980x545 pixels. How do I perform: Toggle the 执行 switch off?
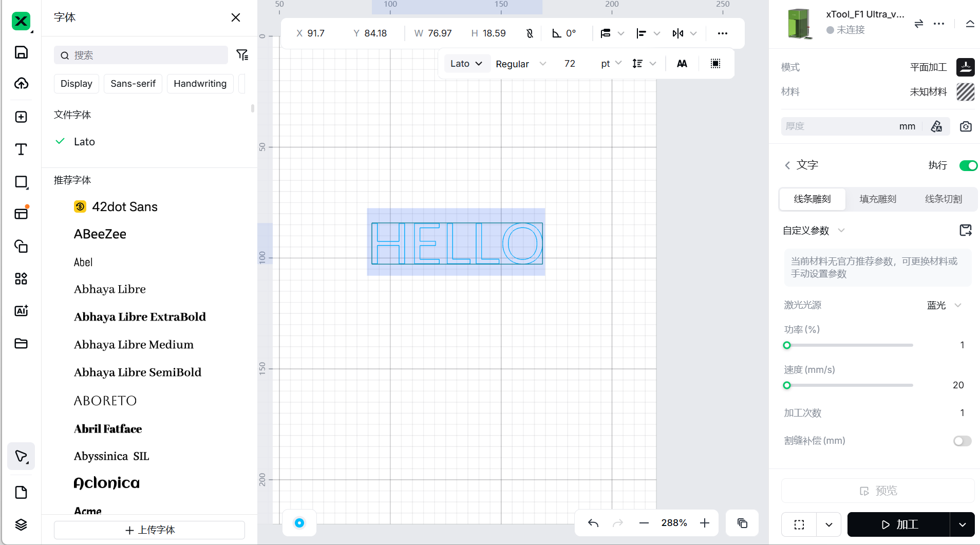(x=968, y=165)
